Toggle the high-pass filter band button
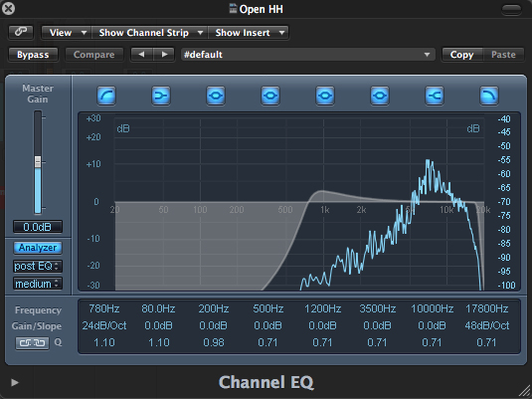The width and height of the screenshot is (532, 399). click(106, 96)
